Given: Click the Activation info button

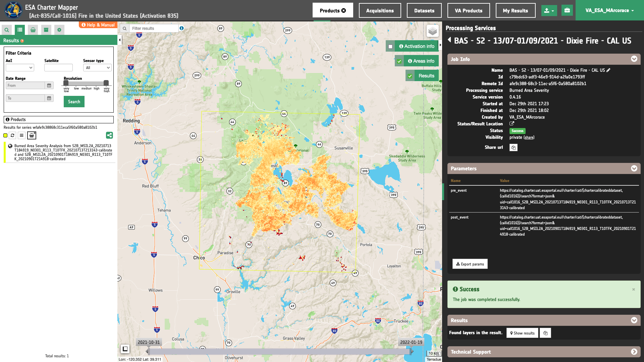Looking at the screenshot, I should pyautogui.click(x=417, y=46).
